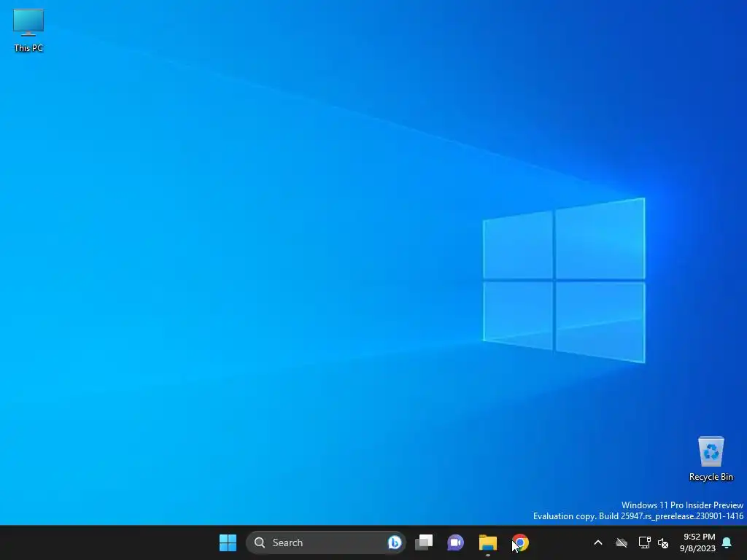Click the magnifier icon in Search box

[x=260, y=542]
